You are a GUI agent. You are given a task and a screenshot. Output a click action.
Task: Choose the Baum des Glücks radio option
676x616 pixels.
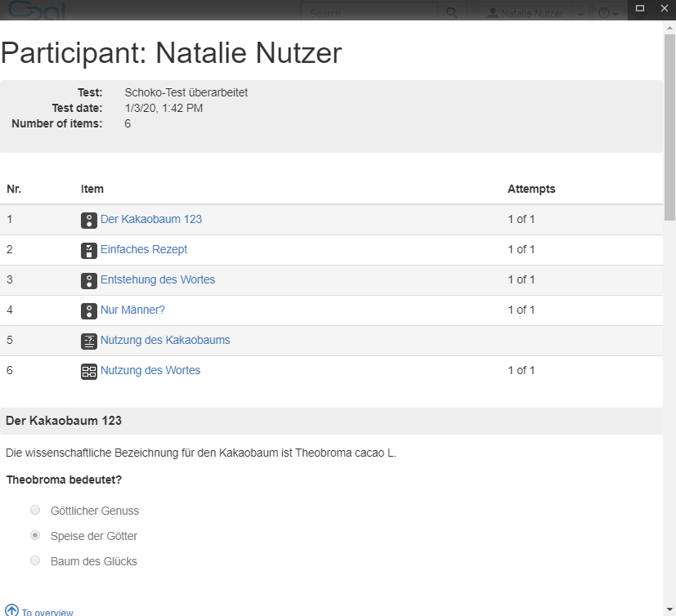click(x=35, y=561)
